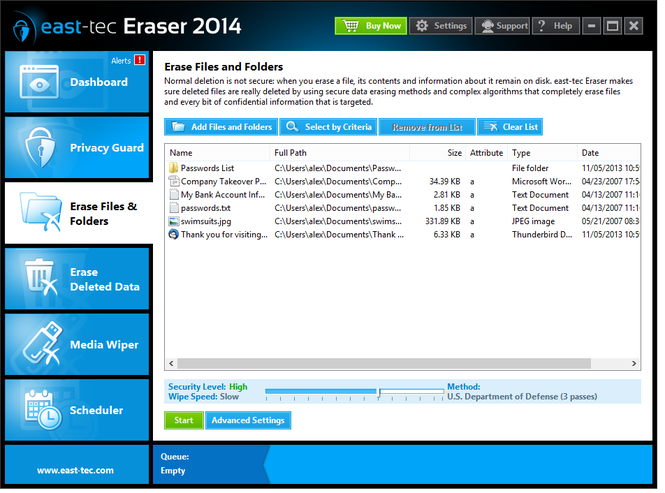Sort list by the Type column header
The image size is (665, 493).
click(x=542, y=153)
